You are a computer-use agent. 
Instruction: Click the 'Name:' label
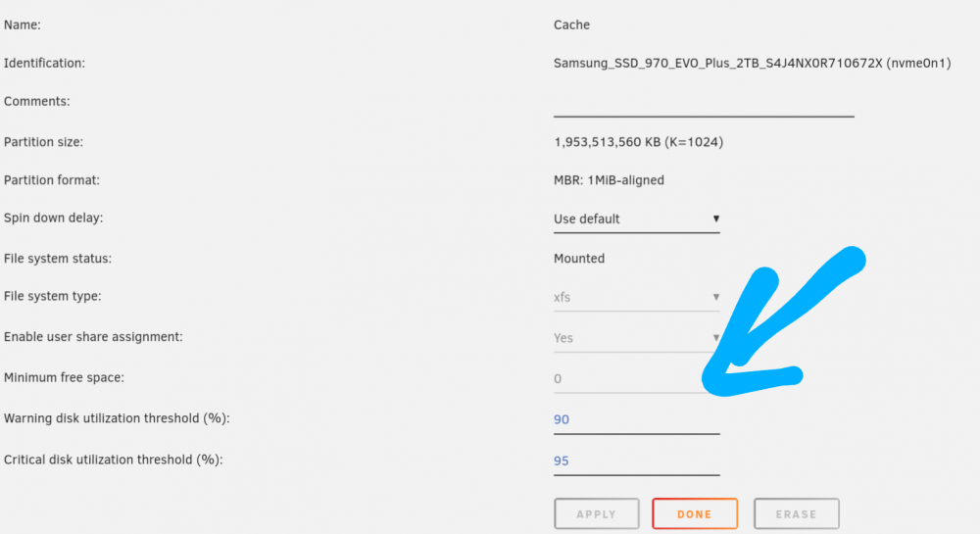23,24
